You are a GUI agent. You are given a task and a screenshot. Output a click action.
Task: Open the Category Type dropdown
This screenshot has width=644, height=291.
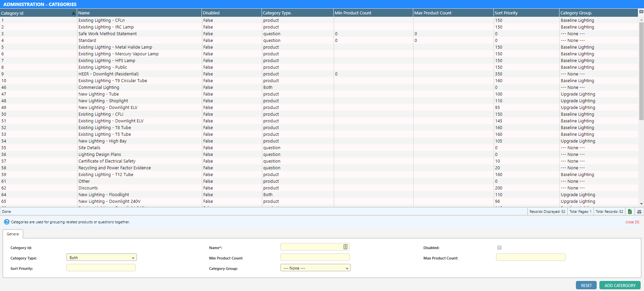point(133,258)
